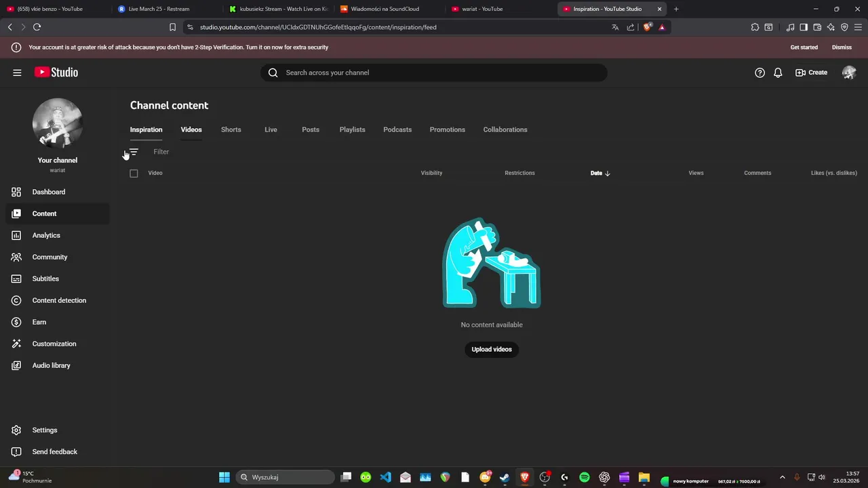Click the bookmark icon in the address bar
The width and height of the screenshot is (868, 488).
(x=173, y=27)
